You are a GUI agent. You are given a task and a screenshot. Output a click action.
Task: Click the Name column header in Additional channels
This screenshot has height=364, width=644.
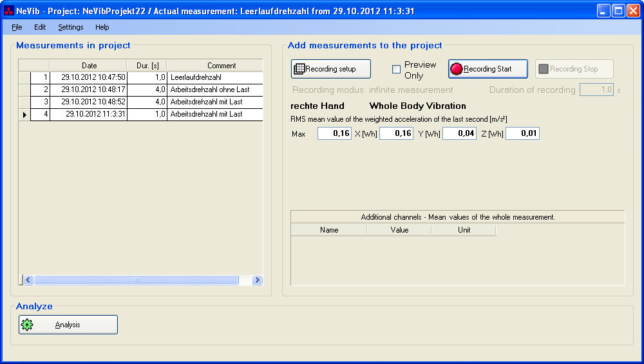point(329,230)
